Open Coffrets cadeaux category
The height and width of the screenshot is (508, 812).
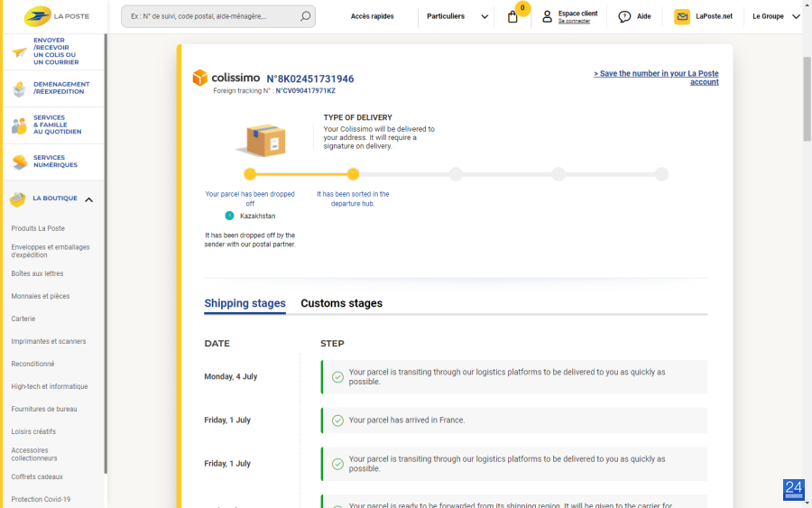37,477
